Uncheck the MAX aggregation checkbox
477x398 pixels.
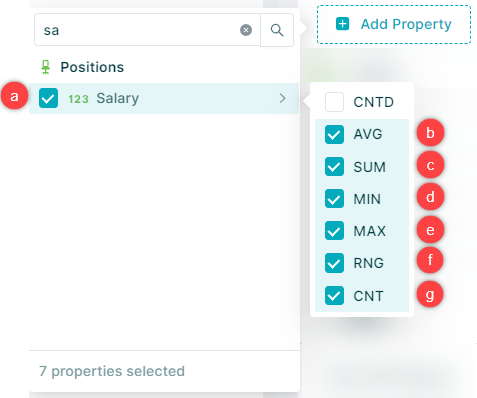pyautogui.click(x=334, y=231)
